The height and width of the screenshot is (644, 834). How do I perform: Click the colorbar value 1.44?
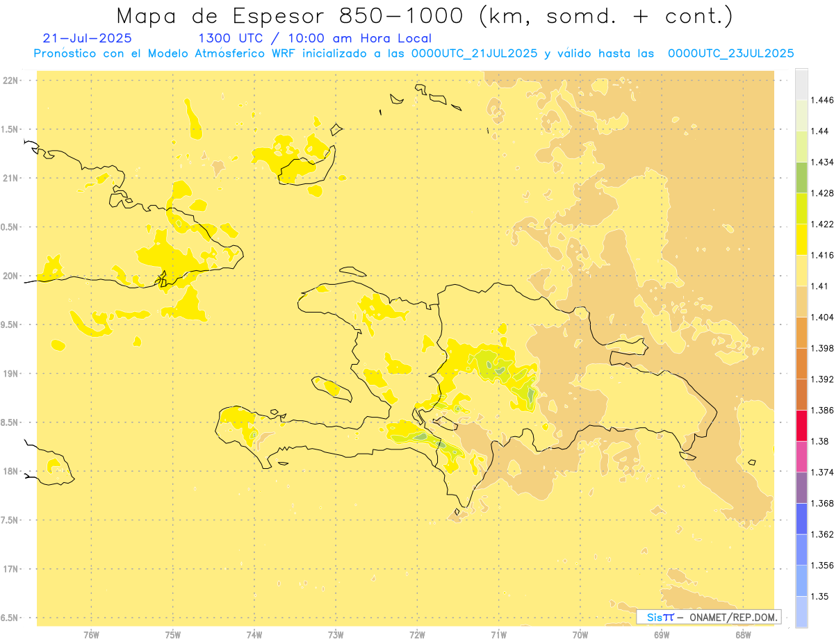tap(820, 131)
